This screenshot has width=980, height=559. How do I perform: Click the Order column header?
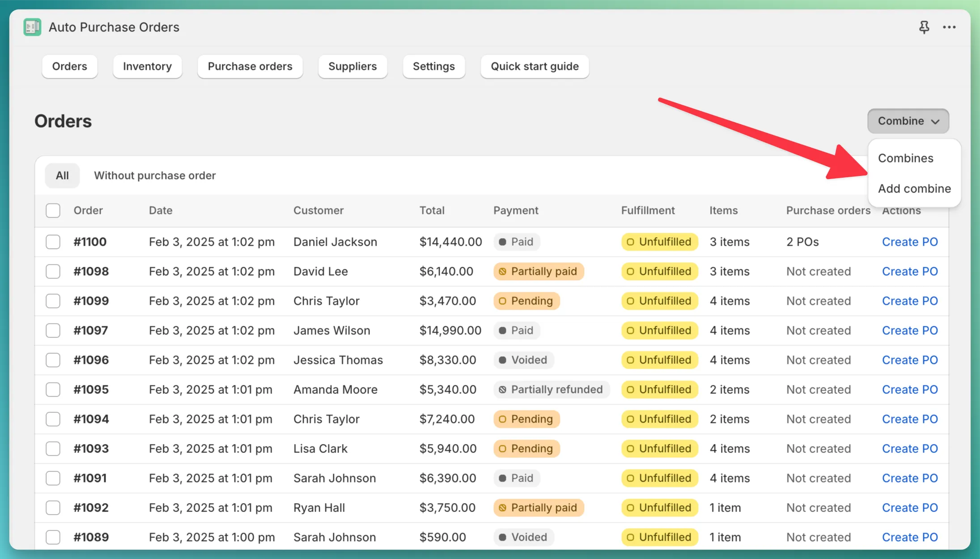(x=88, y=210)
